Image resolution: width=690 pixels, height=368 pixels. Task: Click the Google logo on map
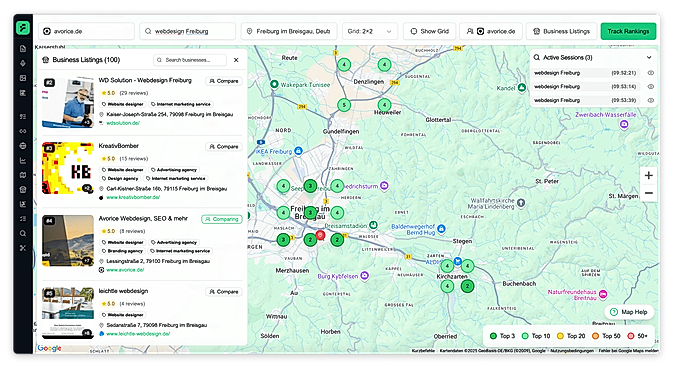pos(49,348)
